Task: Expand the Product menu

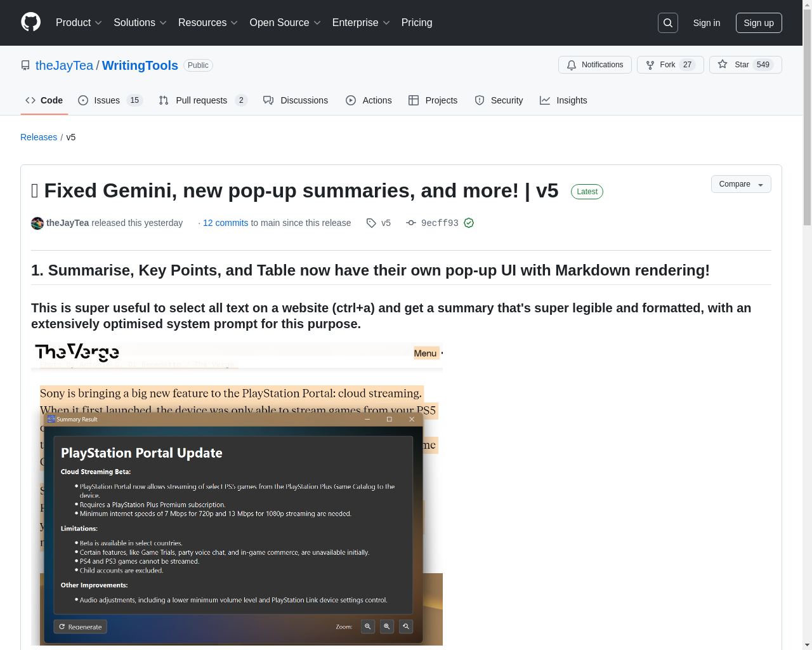Action: tap(79, 23)
